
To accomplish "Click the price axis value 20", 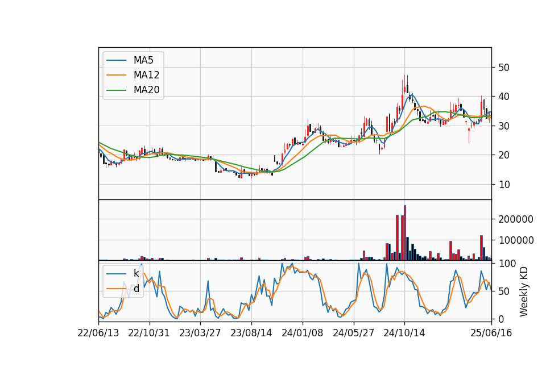I will [x=504, y=155].
